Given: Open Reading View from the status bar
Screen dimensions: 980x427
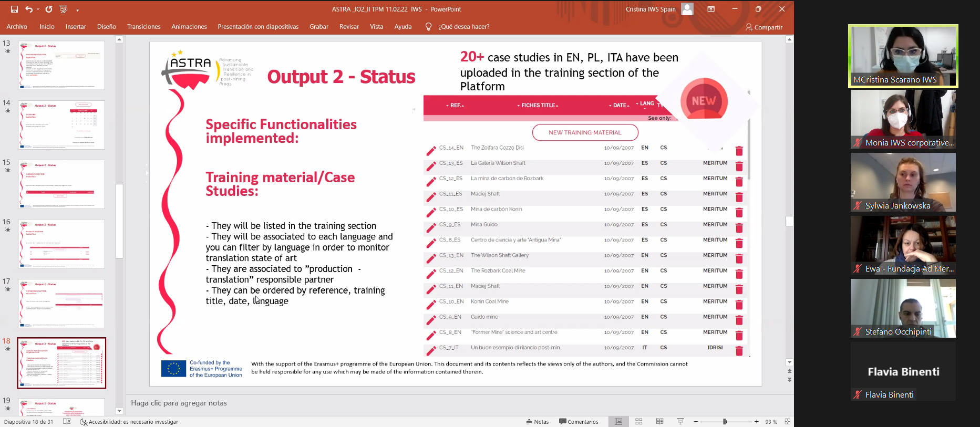Looking at the screenshot, I should [x=659, y=422].
